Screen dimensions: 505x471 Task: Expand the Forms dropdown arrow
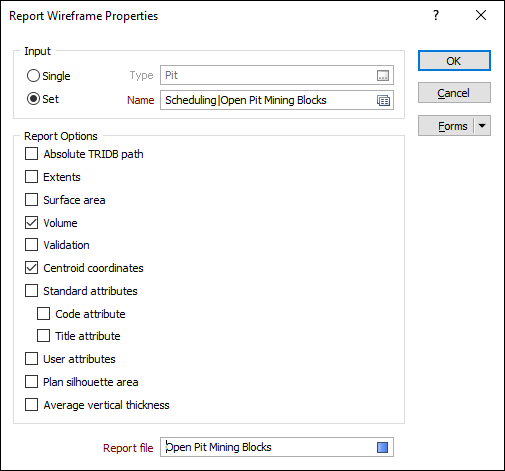click(x=482, y=126)
